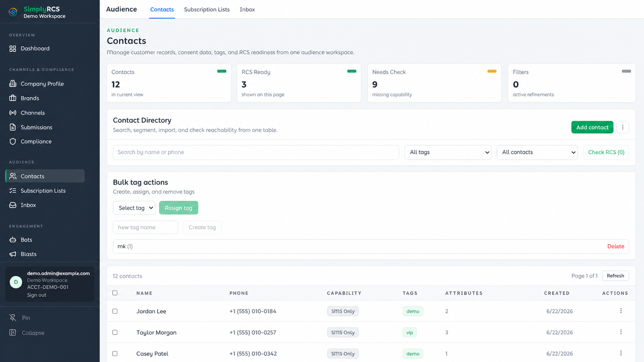This screenshot has width=644, height=362.
Task: Open the Contact Directory more options menu
Action: click(622, 127)
